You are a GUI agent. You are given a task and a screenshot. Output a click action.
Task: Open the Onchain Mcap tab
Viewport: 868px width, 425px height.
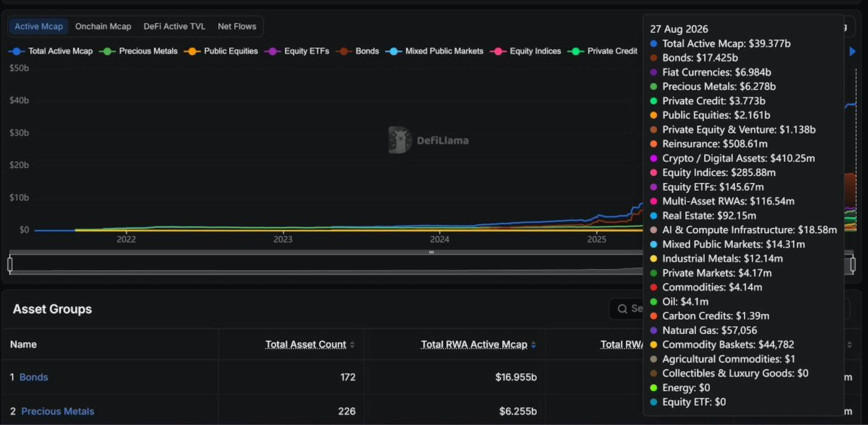[x=103, y=26]
